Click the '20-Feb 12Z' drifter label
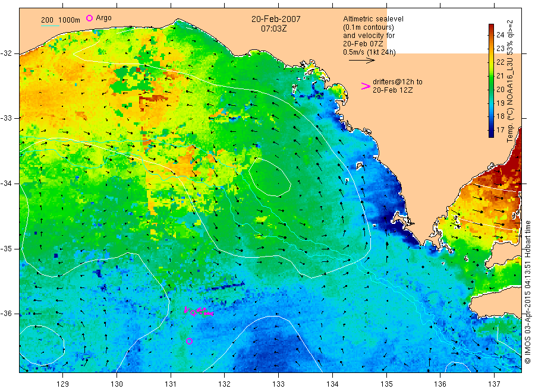This screenshot has width=535, height=392. click(x=392, y=90)
